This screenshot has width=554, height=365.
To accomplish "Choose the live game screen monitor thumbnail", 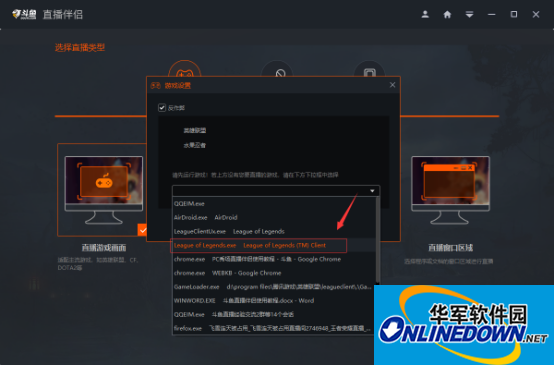I will [x=104, y=190].
